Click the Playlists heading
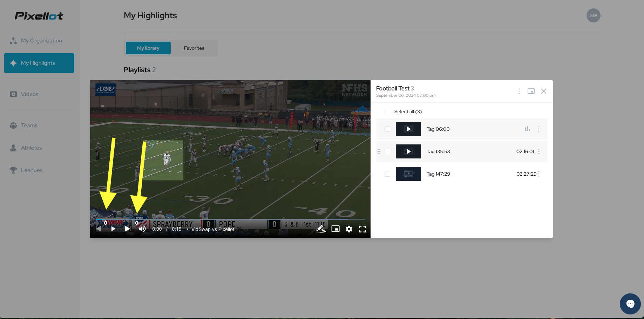 pos(137,70)
